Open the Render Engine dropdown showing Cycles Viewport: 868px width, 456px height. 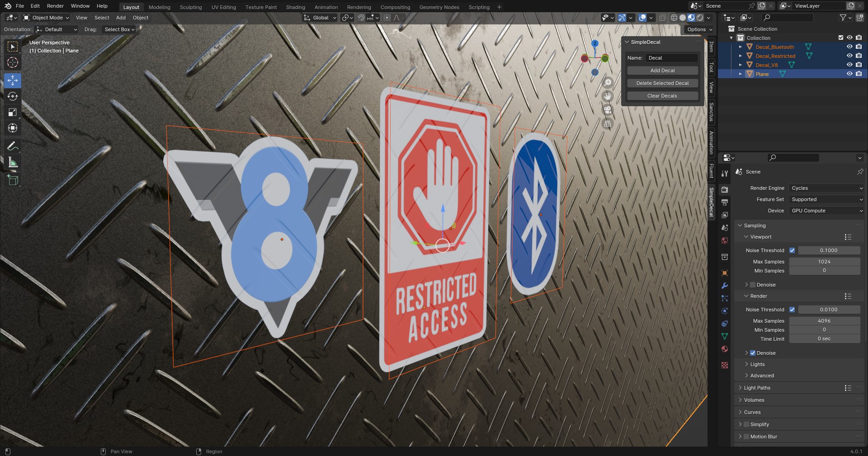tap(826, 188)
